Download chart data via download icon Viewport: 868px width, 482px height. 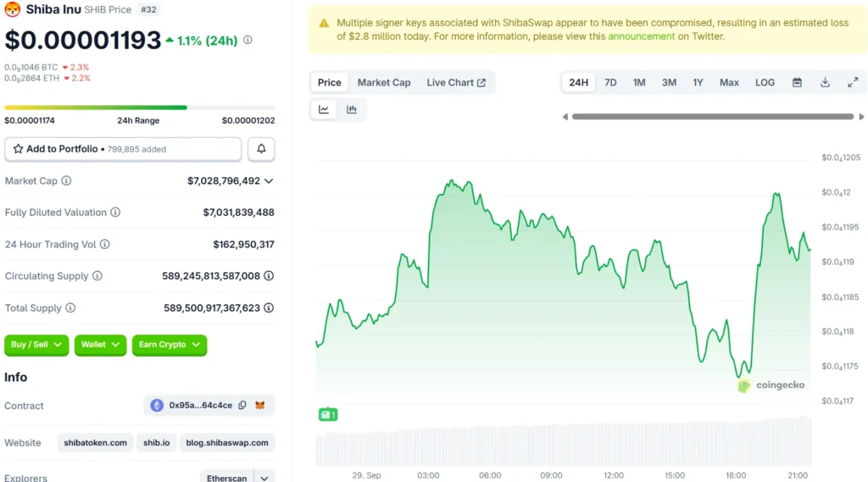pyautogui.click(x=825, y=82)
